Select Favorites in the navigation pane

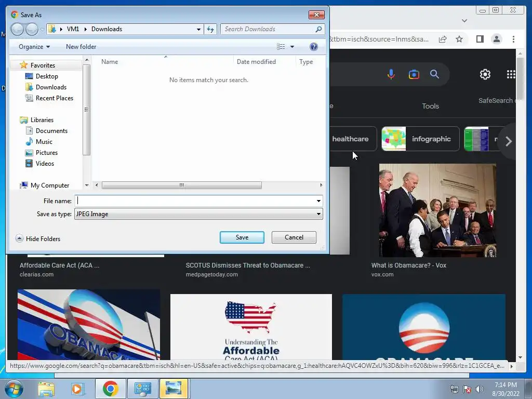(43, 65)
